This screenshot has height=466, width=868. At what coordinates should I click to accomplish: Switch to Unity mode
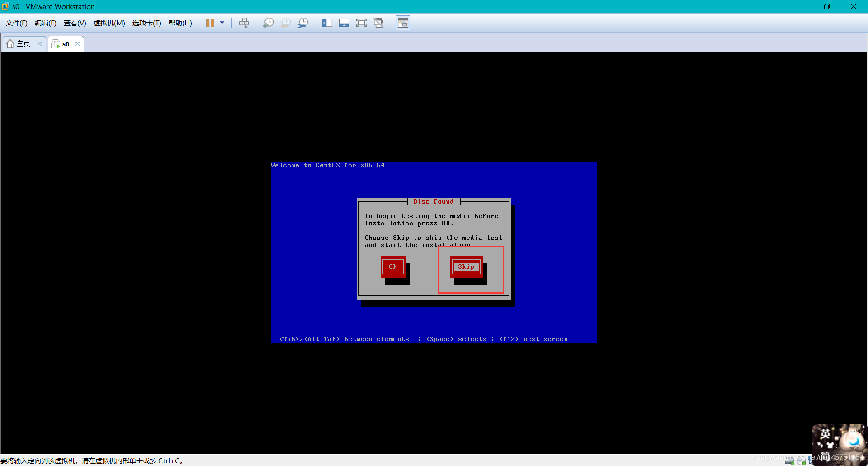click(x=379, y=23)
